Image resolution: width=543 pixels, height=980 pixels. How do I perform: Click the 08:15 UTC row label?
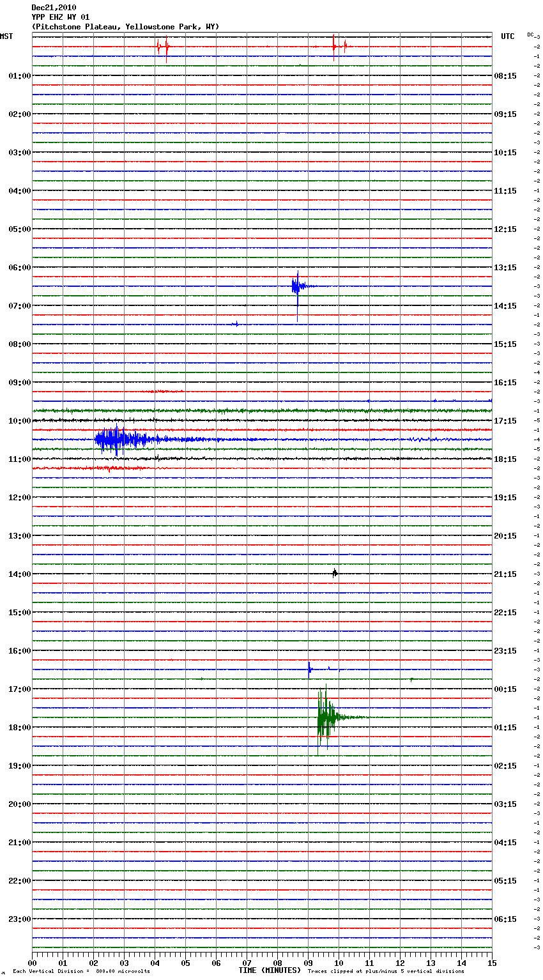click(x=505, y=76)
